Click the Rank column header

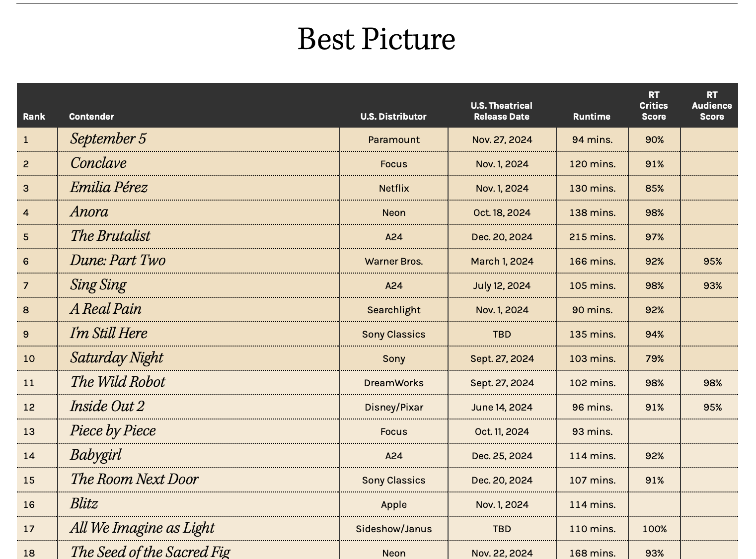tap(34, 117)
